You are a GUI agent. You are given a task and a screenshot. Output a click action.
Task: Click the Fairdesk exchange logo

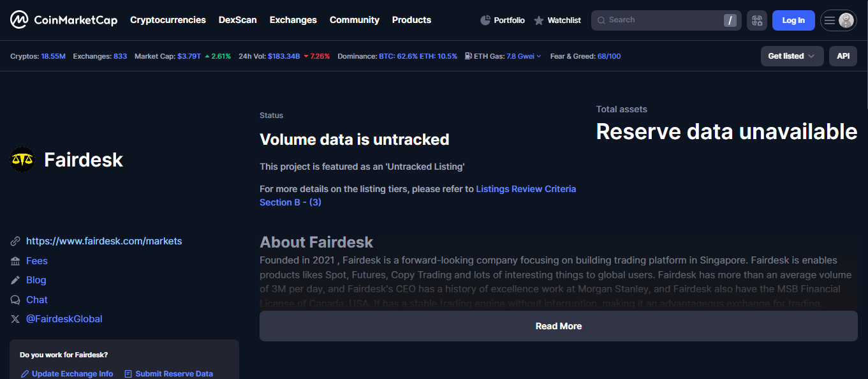coord(23,160)
